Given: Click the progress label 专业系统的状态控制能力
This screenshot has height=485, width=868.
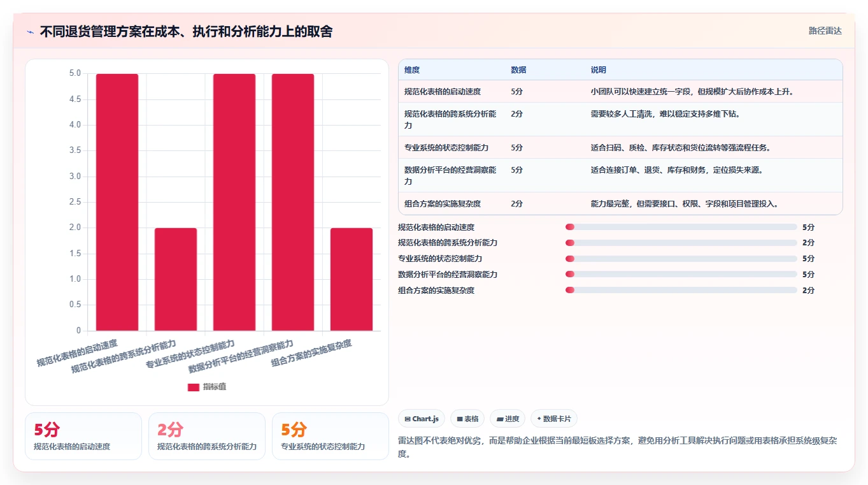Looking at the screenshot, I should [440, 259].
